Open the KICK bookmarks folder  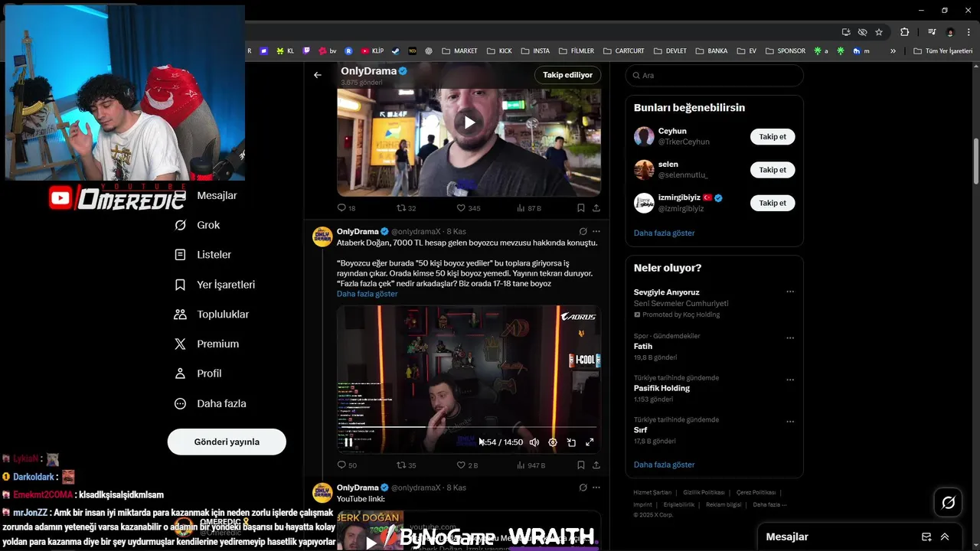click(499, 51)
